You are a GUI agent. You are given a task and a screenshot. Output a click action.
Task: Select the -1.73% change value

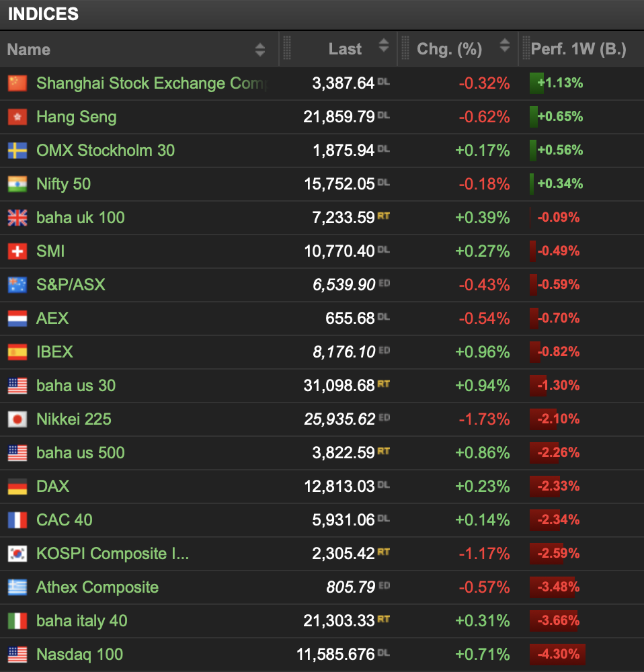(484, 419)
